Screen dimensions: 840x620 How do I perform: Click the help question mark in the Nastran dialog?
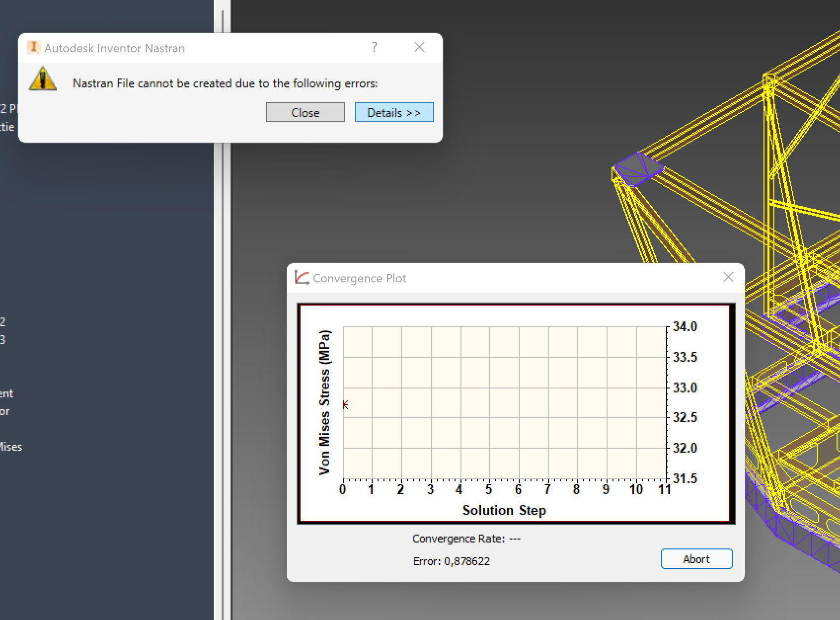pyautogui.click(x=375, y=47)
